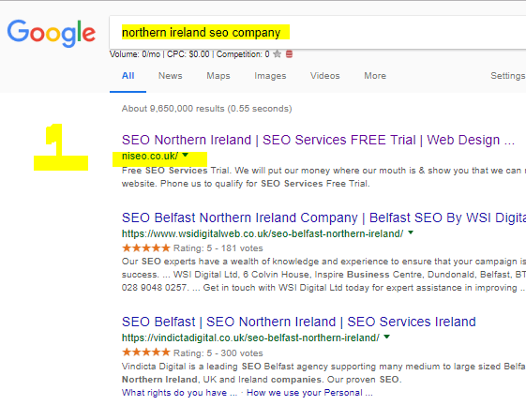Open SEO Belfast Northern Ireland Company WSI result
526x420 pixels.
point(323,217)
